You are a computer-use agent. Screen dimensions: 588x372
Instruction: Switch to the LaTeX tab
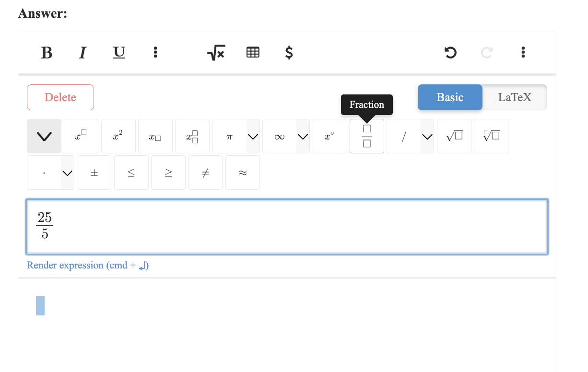(514, 97)
